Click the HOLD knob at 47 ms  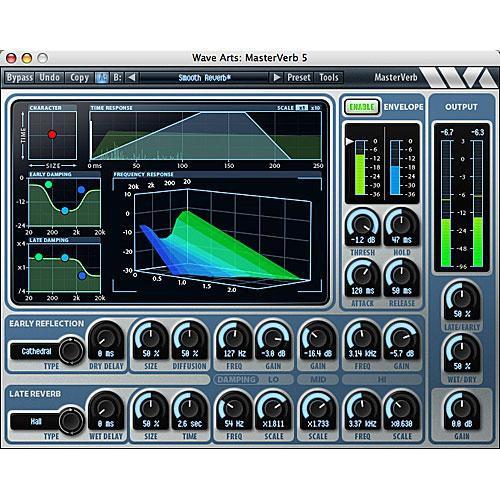402,226
